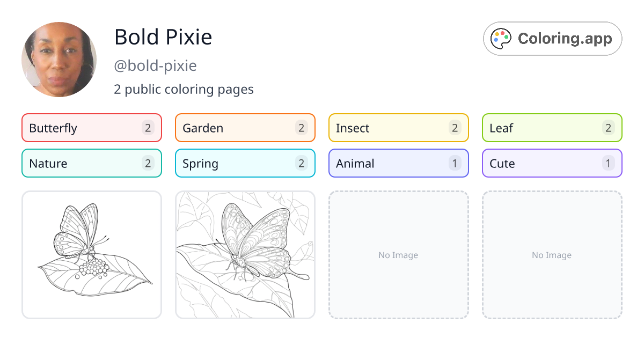Click the Coloring.app palette icon

pos(501,38)
